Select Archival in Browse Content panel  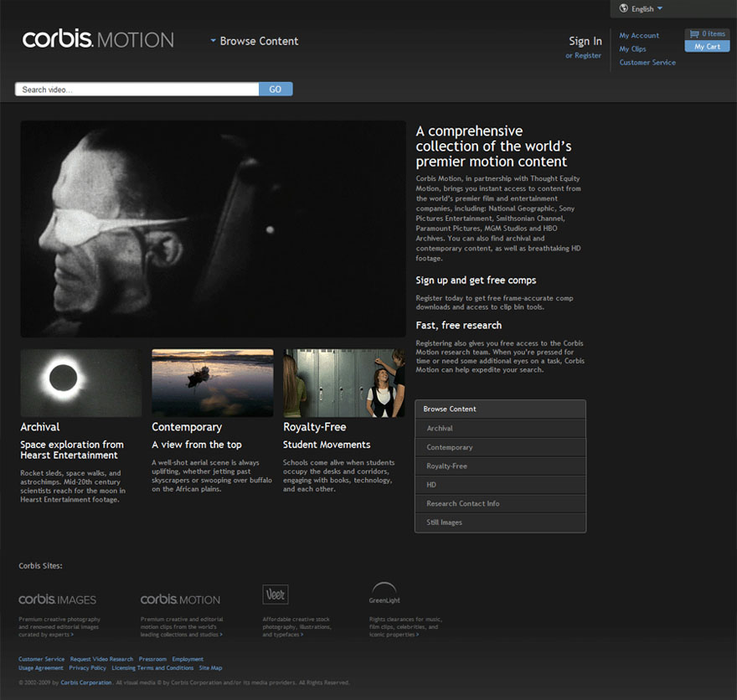(x=500, y=429)
